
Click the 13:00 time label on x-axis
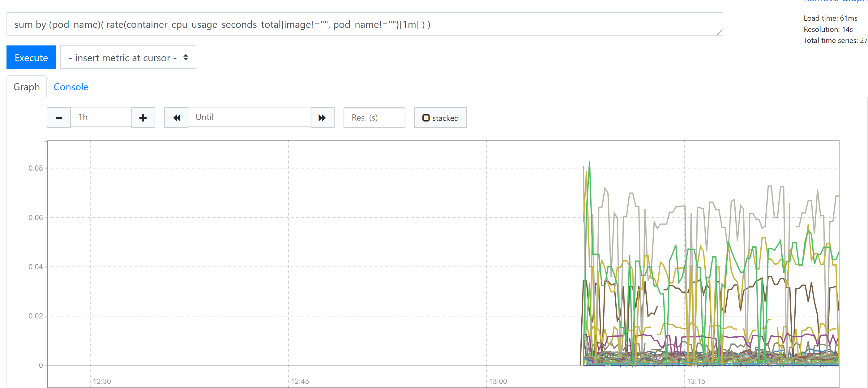[x=498, y=381]
